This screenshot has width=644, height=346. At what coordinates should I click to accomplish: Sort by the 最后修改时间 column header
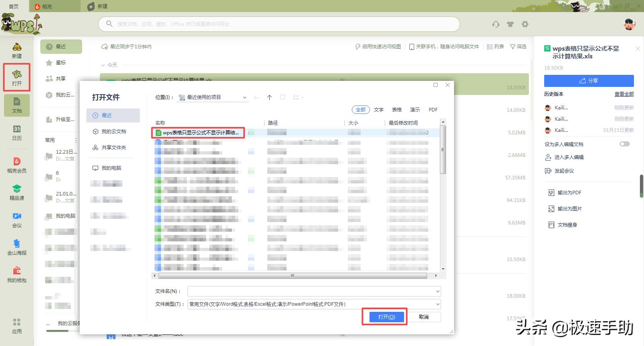[403, 123]
